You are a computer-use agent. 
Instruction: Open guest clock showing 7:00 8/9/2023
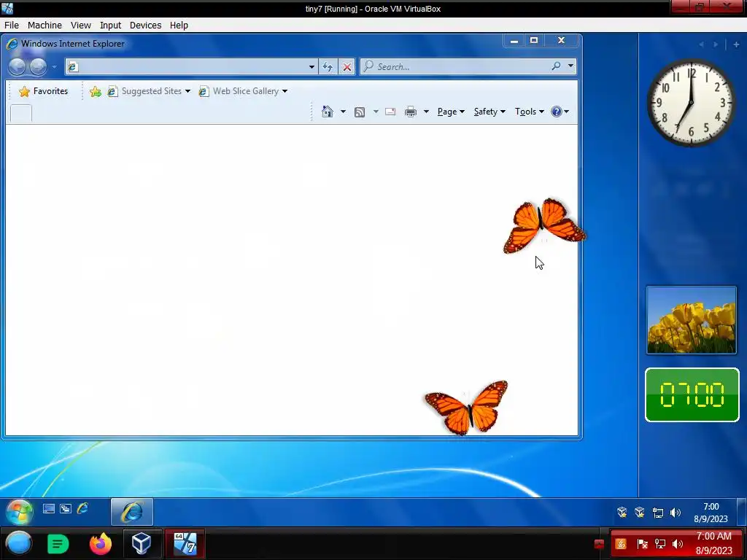[711, 513]
